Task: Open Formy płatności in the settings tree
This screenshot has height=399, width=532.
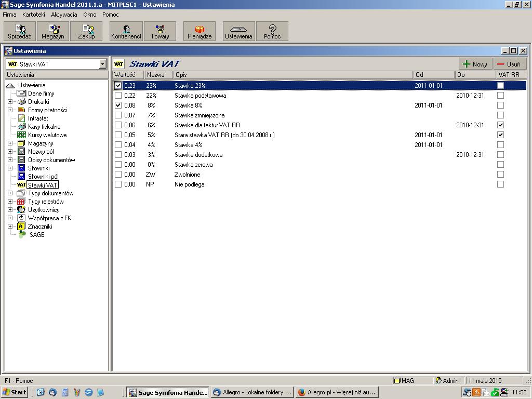Action: pos(47,110)
